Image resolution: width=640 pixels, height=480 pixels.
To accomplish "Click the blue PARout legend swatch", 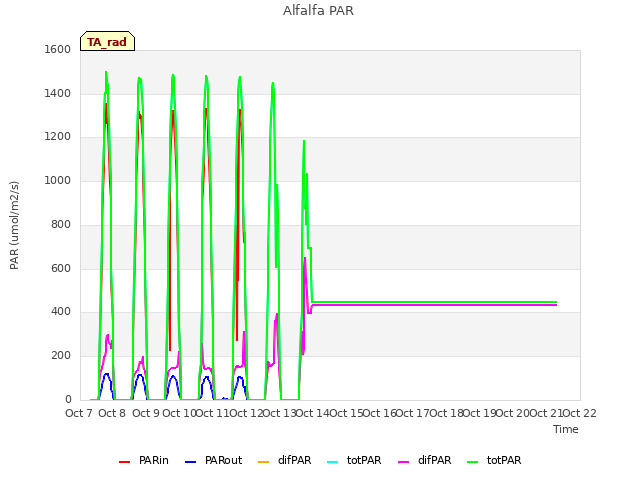I will 191,462.
